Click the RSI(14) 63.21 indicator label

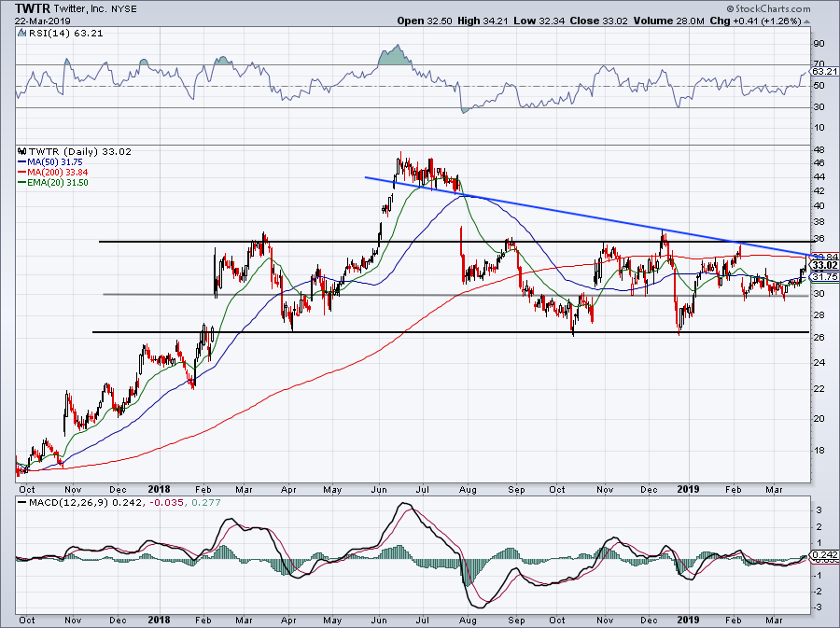point(65,33)
